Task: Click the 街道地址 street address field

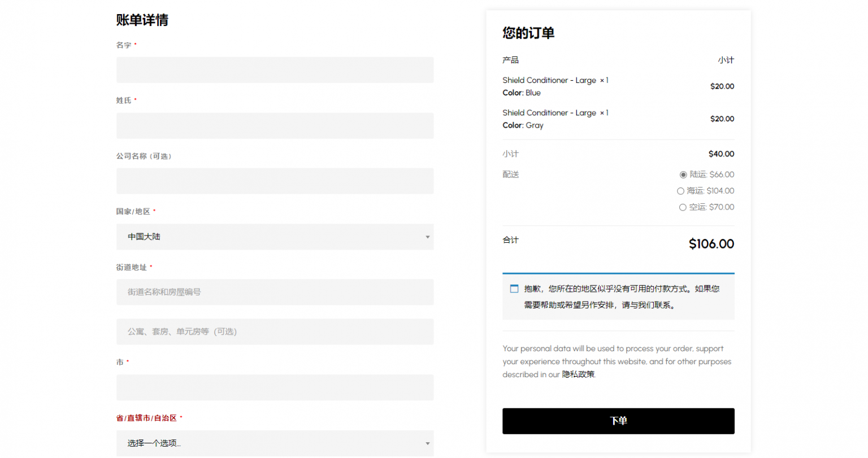Action: tap(275, 292)
